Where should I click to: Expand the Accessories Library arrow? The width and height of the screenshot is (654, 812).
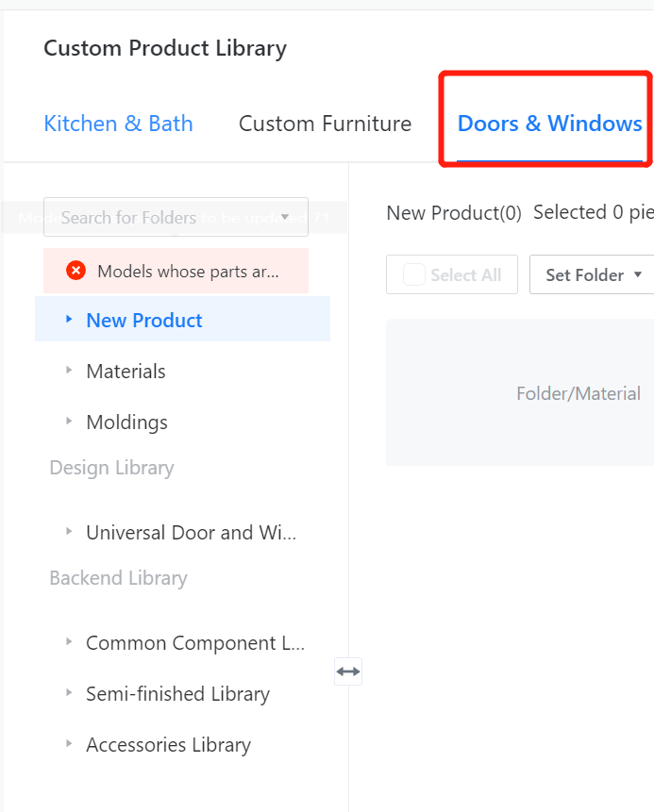(x=69, y=744)
